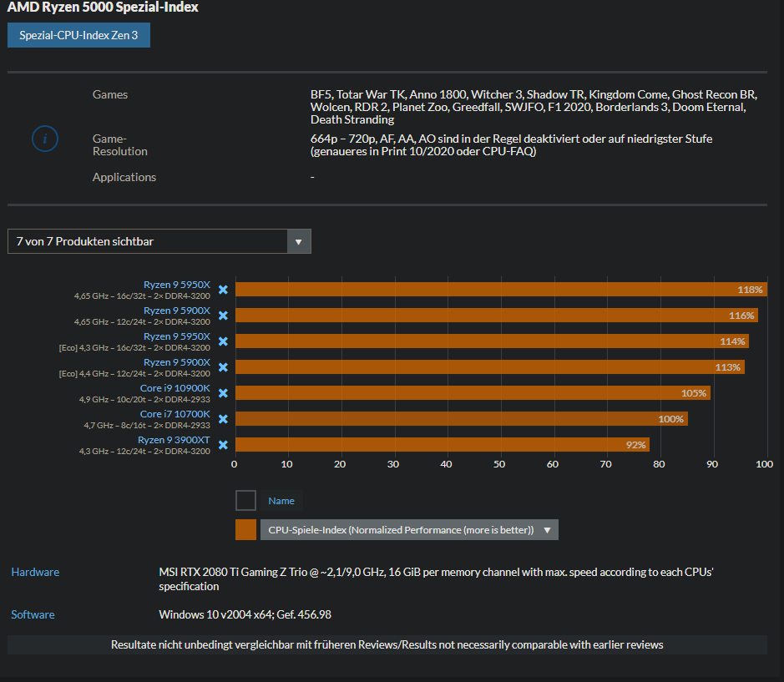
Task: Click the 664p – 720p resolution description
Action: click(511, 145)
